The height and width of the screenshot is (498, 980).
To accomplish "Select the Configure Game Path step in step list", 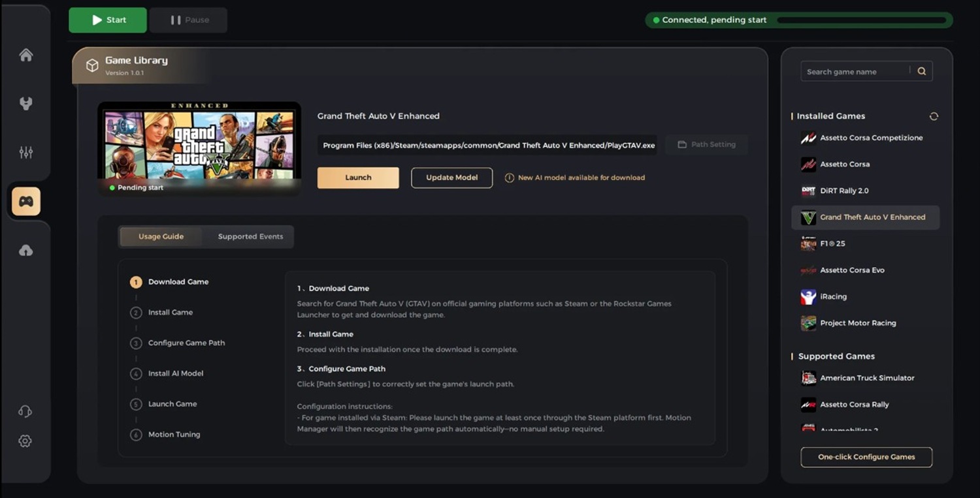I will pyautogui.click(x=186, y=343).
